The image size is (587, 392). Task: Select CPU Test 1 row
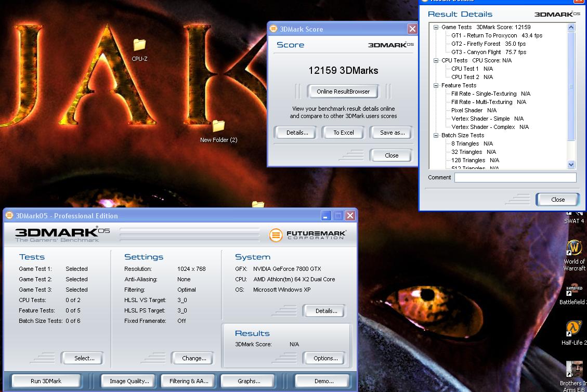pos(472,69)
